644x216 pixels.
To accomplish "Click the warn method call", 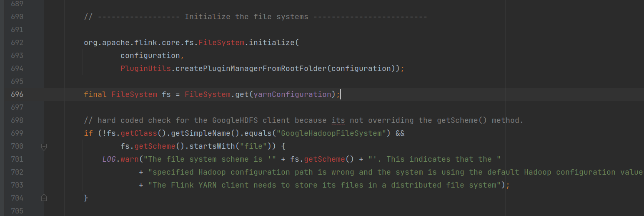I will click(x=130, y=159).
